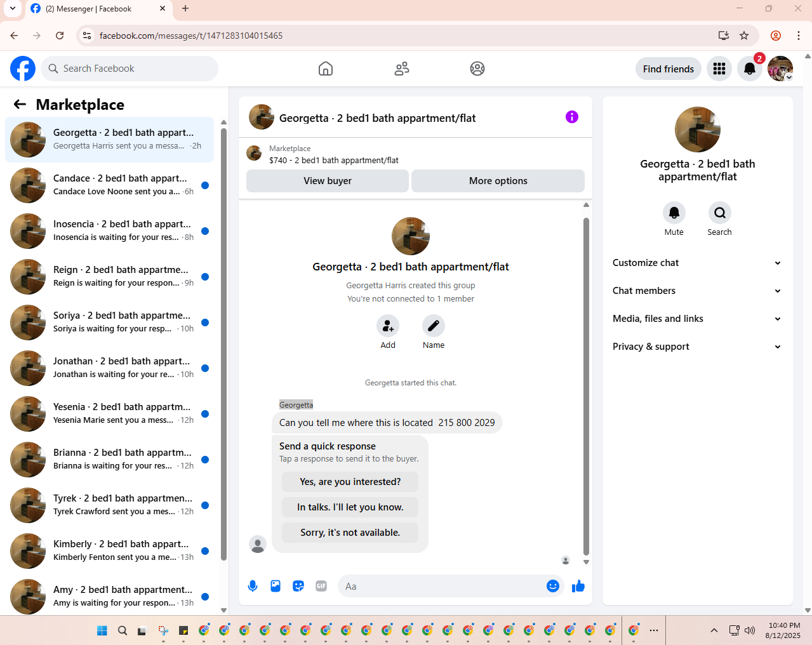Send 'In talks. I'll let you know.' response

[x=350, y=507]
